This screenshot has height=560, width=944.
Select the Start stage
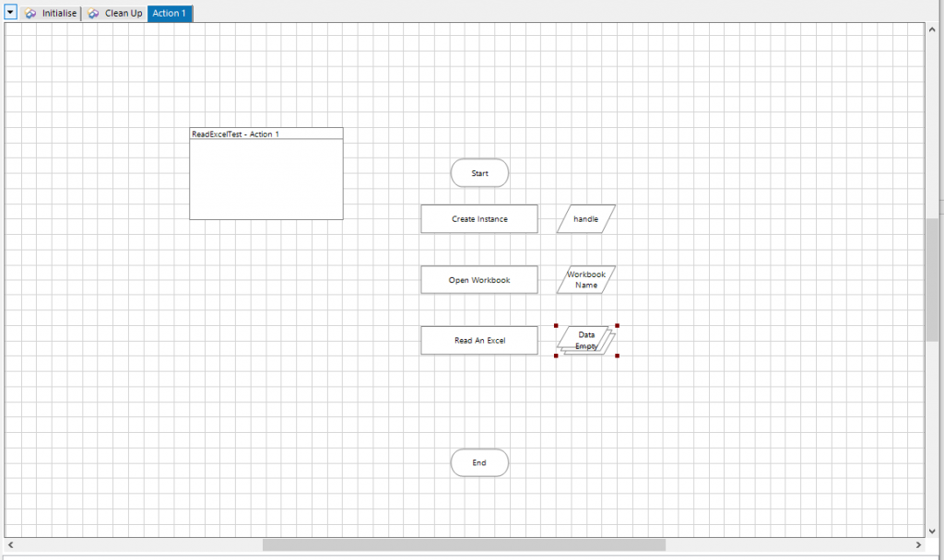pos(479,173)
